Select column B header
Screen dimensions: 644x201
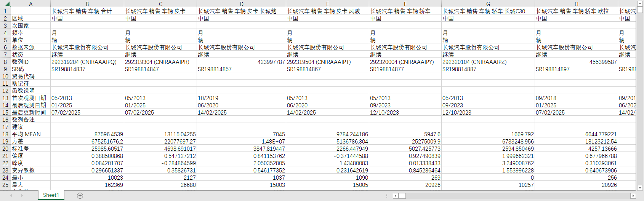pyautogui.click(x=87, y=4)
